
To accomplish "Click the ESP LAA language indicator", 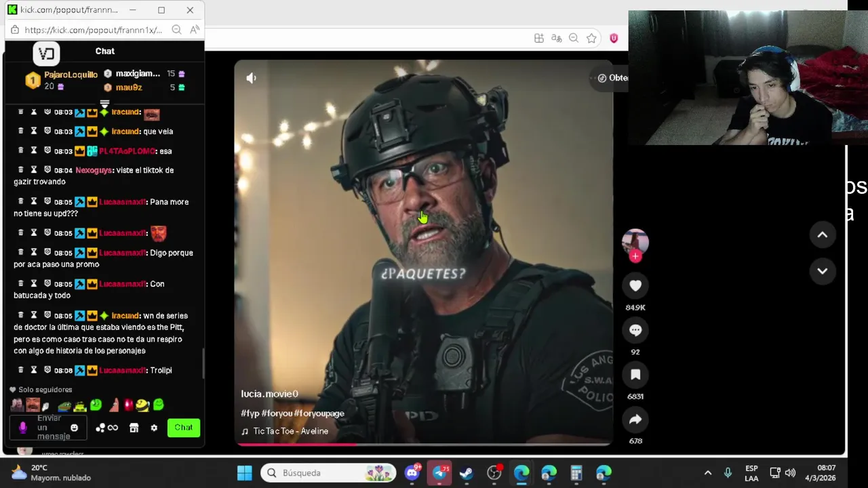I will (751, 473).
